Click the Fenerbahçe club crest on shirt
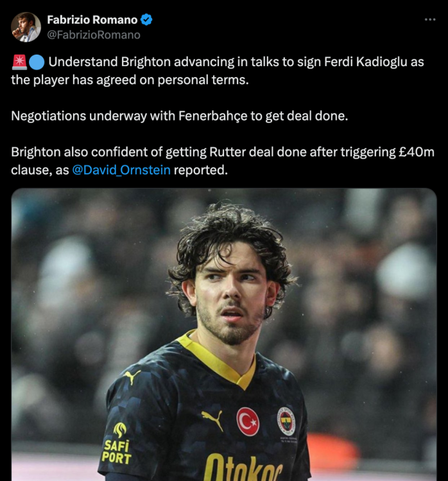 pos(286,421)
